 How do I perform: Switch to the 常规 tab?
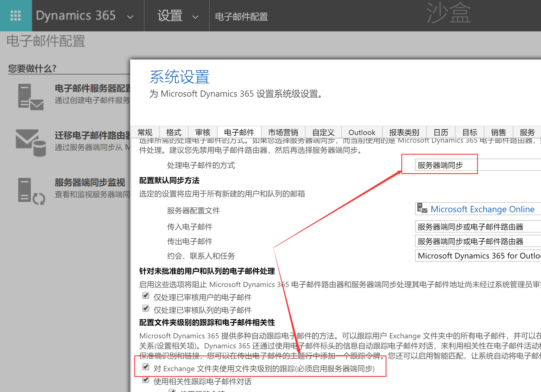[145, 132]
